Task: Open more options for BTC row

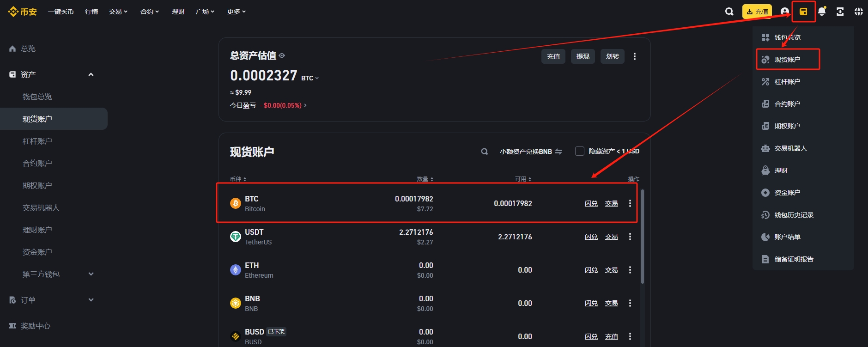Action: (630, 203)
